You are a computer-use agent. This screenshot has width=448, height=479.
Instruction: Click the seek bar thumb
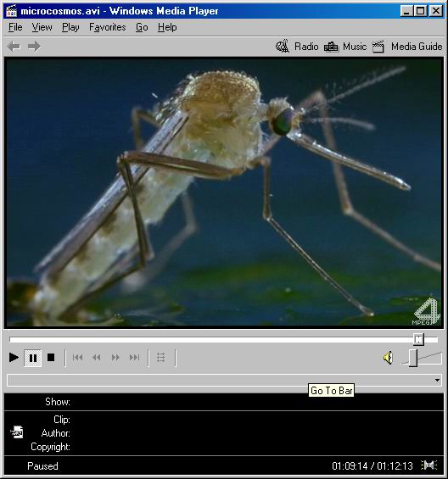pyautogui.click(x=418, y=339)
